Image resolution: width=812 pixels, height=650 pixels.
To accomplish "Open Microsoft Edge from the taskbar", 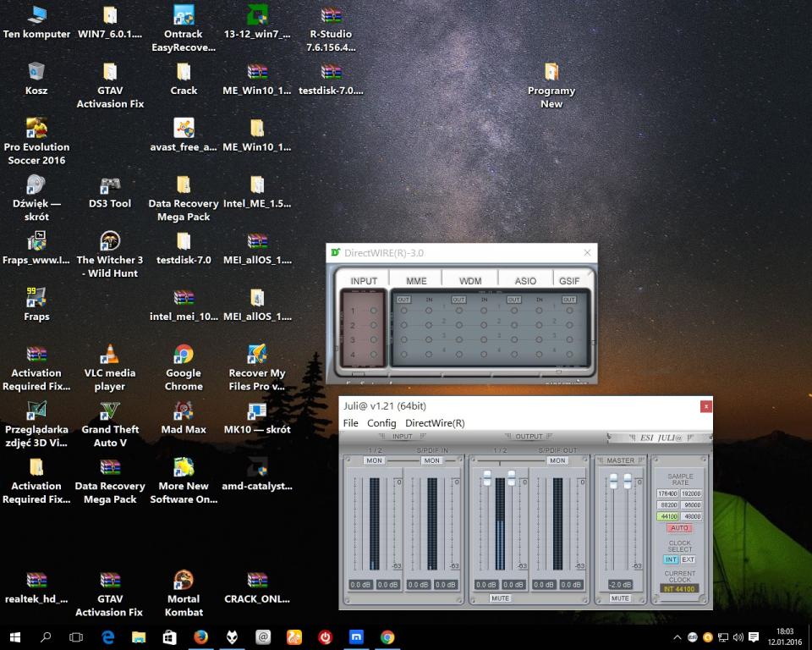I will click(x=107, y=636).
